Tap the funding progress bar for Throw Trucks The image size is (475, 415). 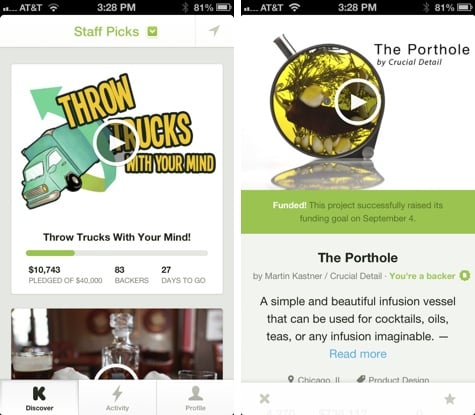coord(117,253)
